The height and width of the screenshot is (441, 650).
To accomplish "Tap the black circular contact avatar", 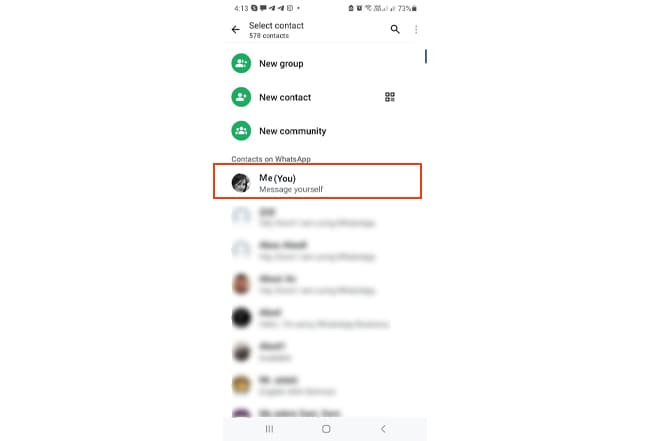I will 241,317.
